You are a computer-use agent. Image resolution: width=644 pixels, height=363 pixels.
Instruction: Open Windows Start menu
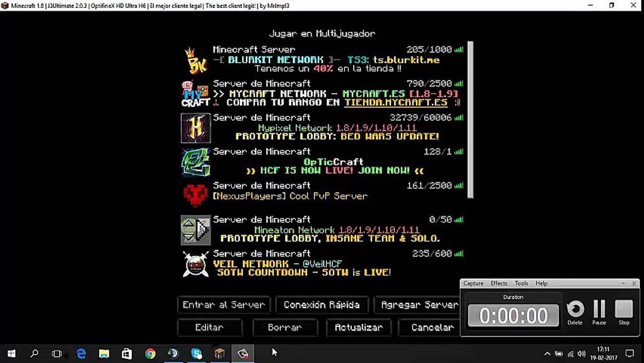coord(11,353)
